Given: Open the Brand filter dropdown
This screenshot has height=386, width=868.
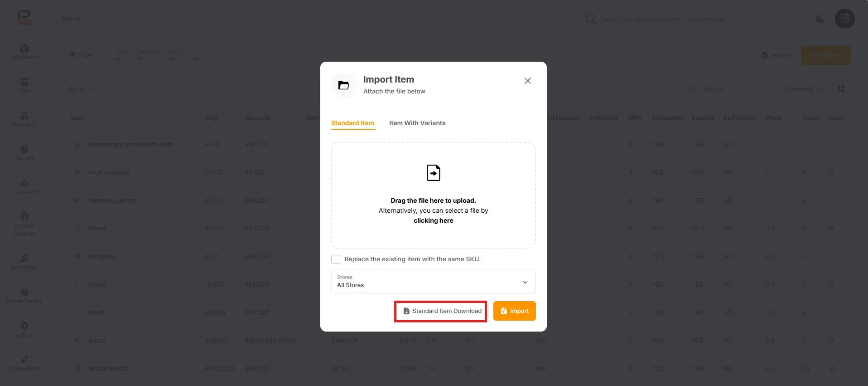Looking at the screenshot, I should (176, 55).
